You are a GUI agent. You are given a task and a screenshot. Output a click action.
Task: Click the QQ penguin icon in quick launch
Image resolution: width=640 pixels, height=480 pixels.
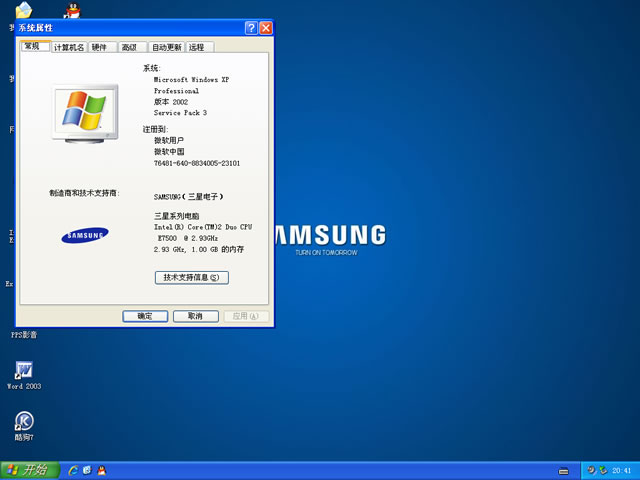click(101, 470)
